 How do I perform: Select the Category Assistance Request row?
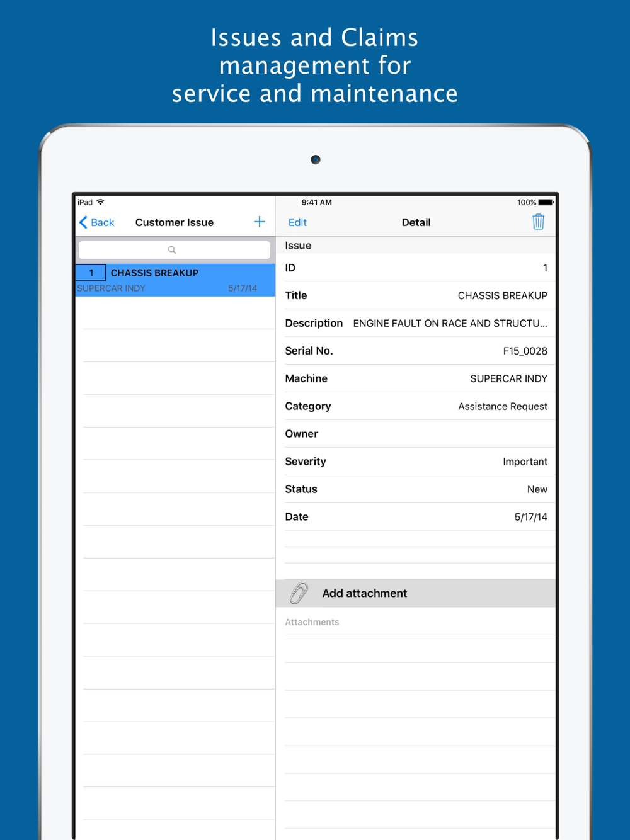pyautogui.click(x=416, y=406)
